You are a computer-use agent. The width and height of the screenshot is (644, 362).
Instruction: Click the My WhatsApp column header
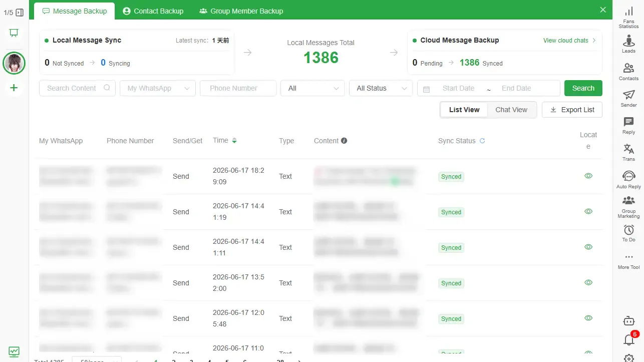61,141
